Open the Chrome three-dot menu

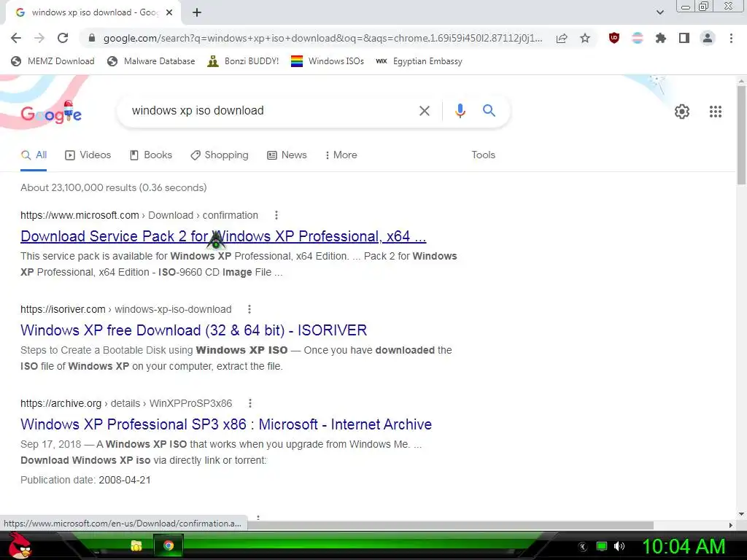coord(731,38)
